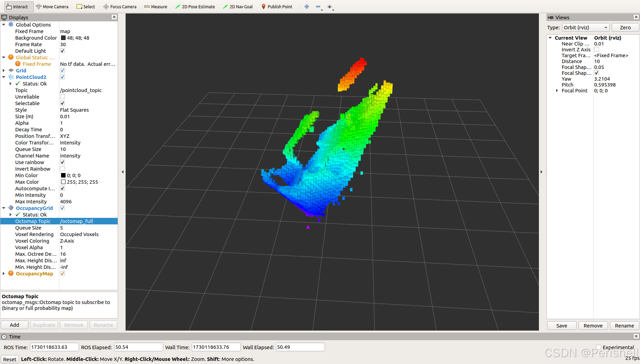This screenshot has height=364, width=640.
Task: Toggle the Experimental checkbox
Action: pyautogui.click(x=599, y=347)
